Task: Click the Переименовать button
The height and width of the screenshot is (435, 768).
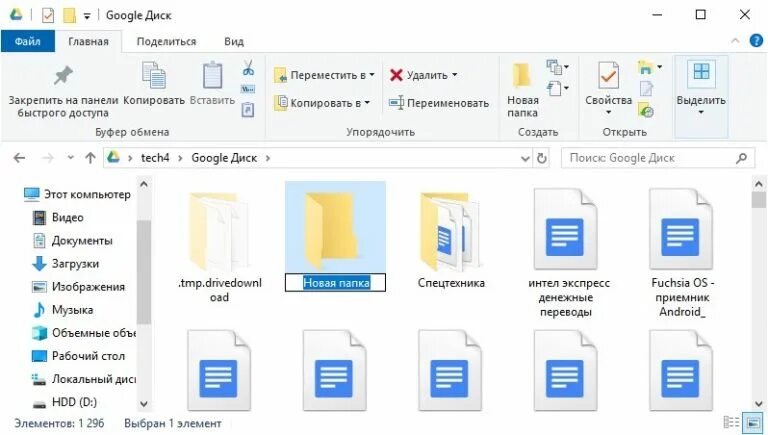Action: click(439, 103)
